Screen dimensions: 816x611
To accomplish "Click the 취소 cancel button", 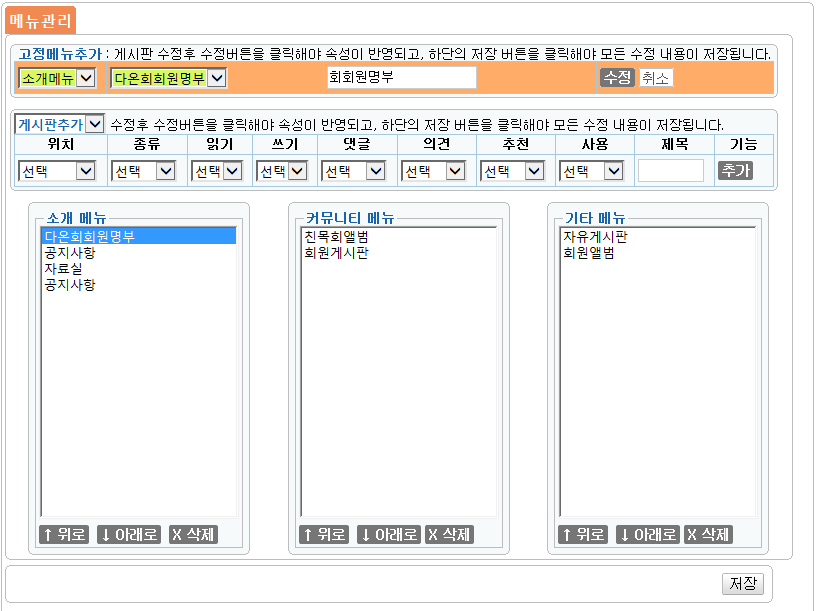I will point(656,78).
